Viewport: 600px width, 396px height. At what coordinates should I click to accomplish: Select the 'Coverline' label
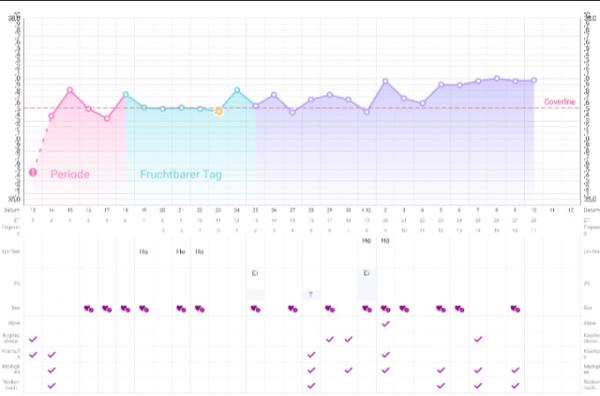559,102
